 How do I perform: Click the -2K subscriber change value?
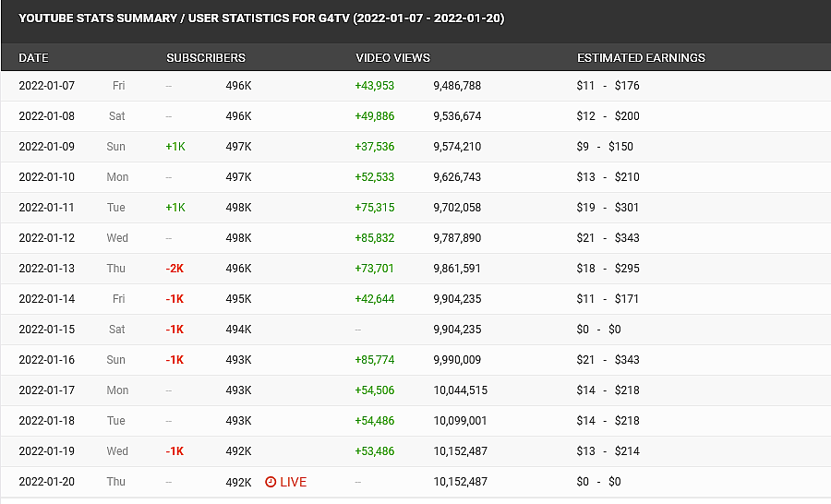(175, 269)
